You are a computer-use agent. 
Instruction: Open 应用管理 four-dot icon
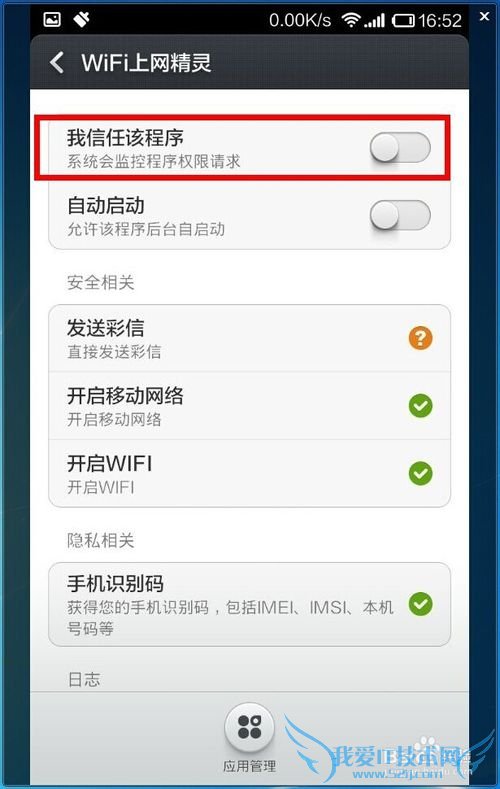(x=249, y=728)
